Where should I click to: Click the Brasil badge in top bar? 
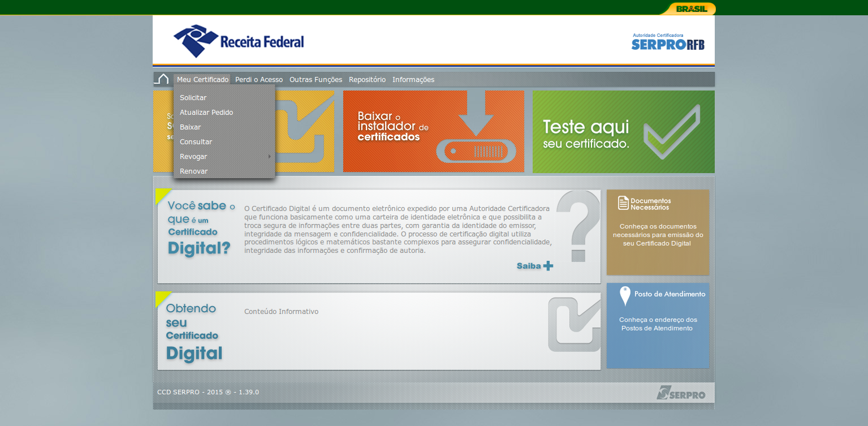point(691,8)
